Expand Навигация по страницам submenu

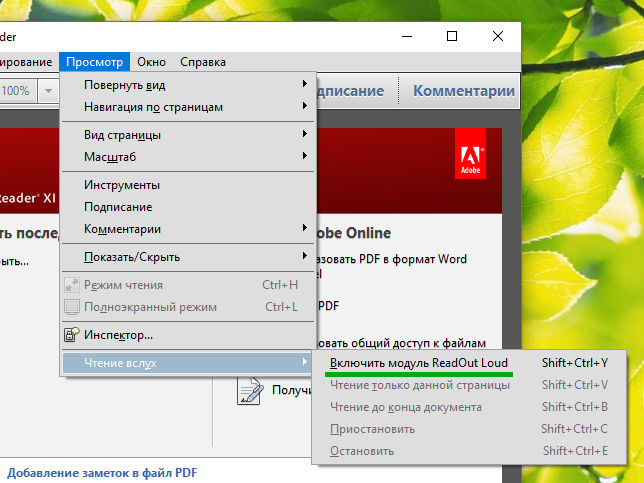pos(189,107)
